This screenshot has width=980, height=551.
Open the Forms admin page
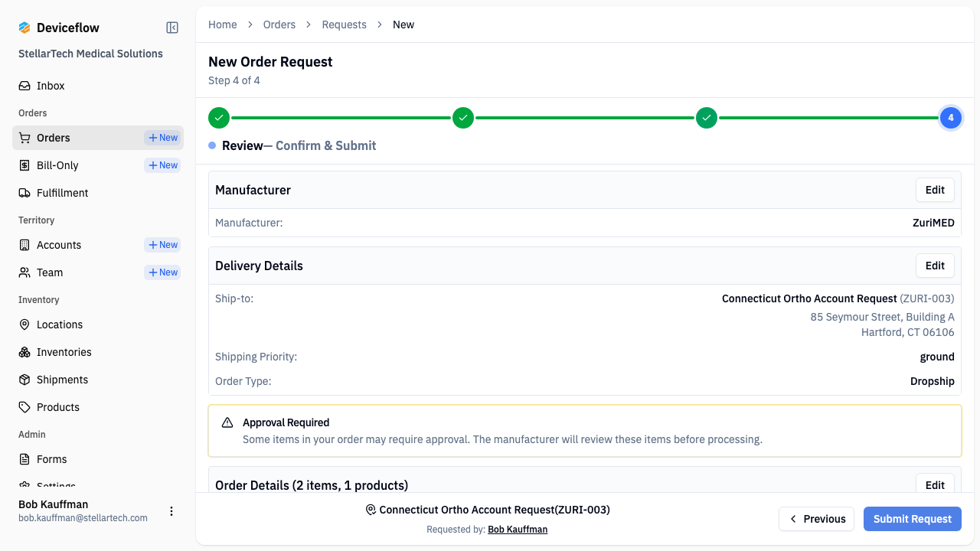(98, 459)
